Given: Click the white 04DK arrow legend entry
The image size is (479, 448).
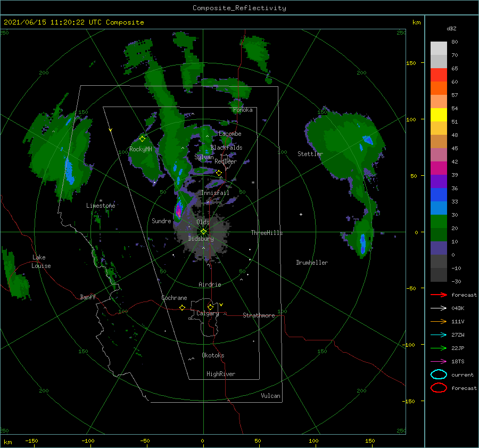Looking at the screenshot, I should 439,308.
